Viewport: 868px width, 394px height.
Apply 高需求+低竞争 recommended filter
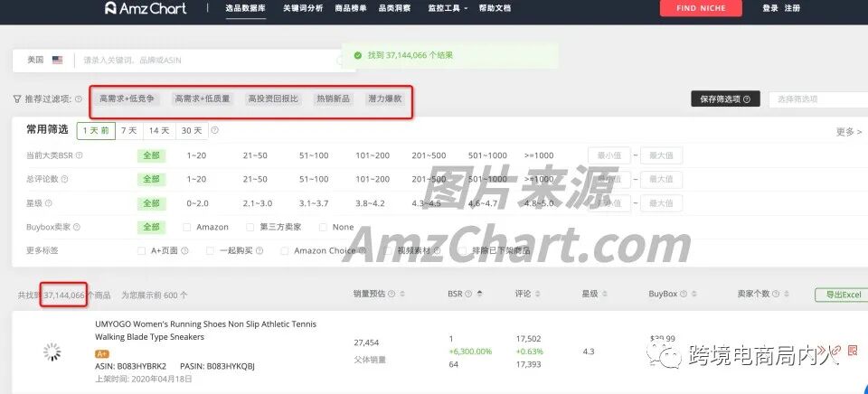pos(127,99)
